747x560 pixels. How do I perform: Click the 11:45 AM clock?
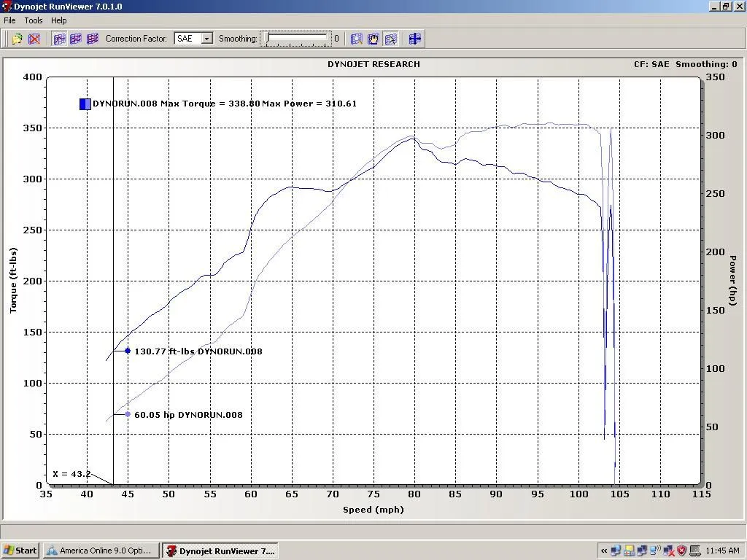coord(723,551)
